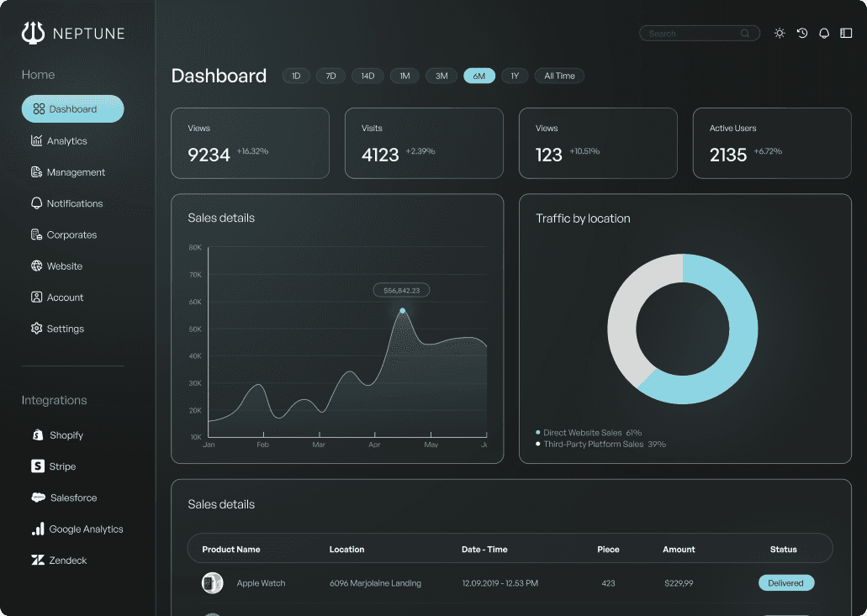The image size is (867, 616).
Task: Click the Delivered status badge
Action: (785, 582)
